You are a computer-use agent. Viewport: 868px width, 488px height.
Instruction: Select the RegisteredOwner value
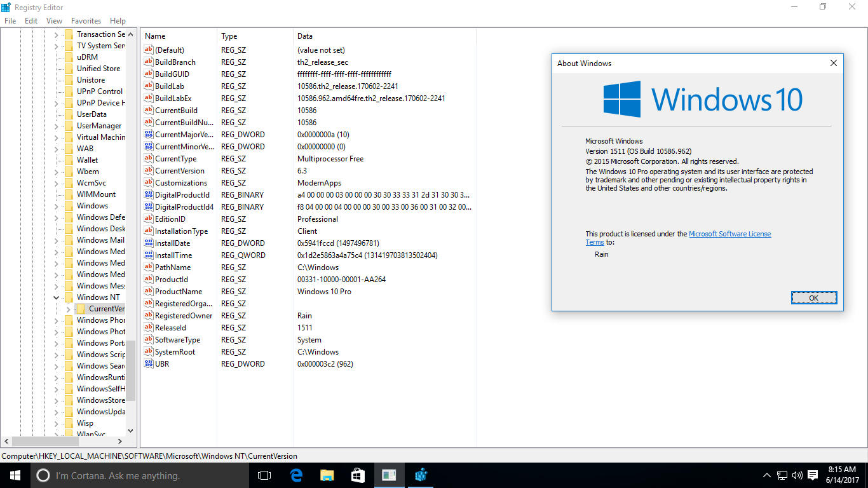(x=184, y=316)
